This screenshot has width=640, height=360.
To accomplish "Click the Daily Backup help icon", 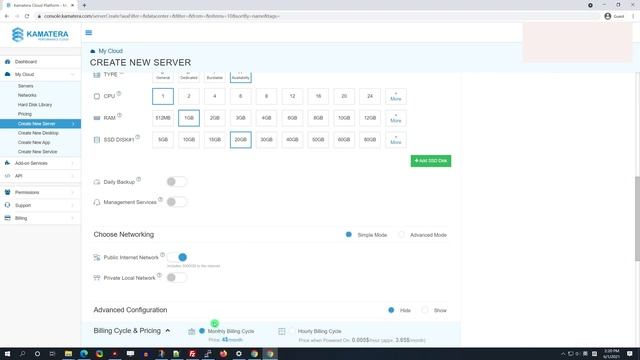I will [x=139, y=179].
